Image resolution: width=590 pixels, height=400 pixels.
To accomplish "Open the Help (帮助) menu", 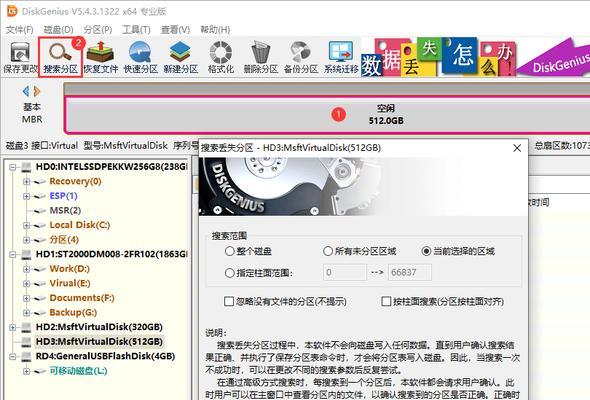I will [215, 29].
